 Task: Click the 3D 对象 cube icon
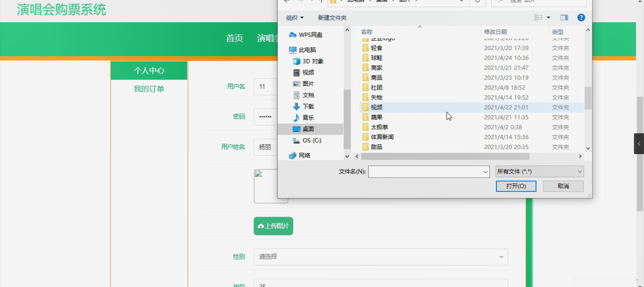297,61
